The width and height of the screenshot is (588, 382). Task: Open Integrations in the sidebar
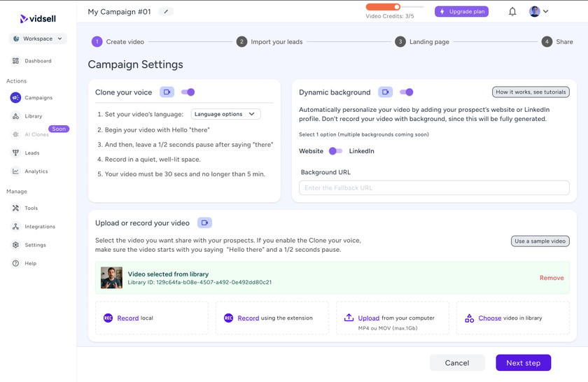click(39, 227)
